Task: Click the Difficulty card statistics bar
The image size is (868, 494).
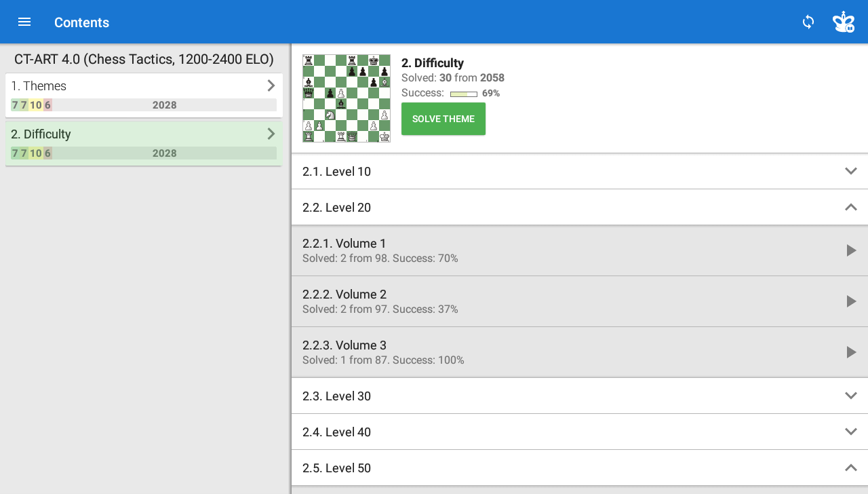Action: 144,153
